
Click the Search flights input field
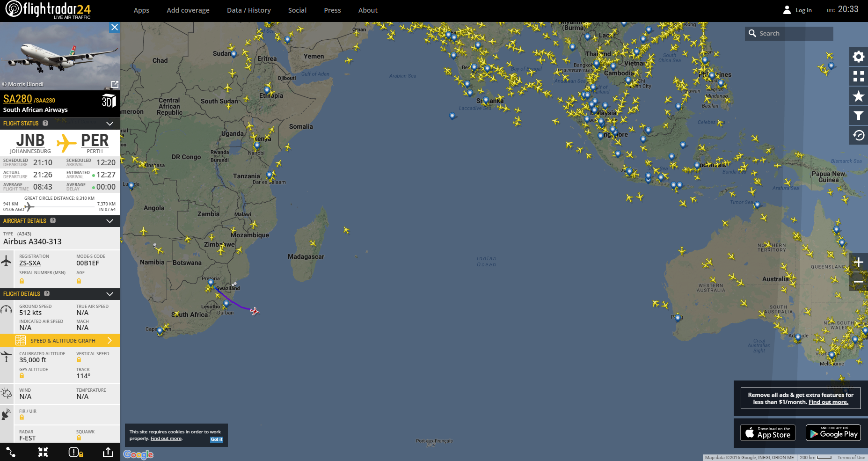coord(789,33)
